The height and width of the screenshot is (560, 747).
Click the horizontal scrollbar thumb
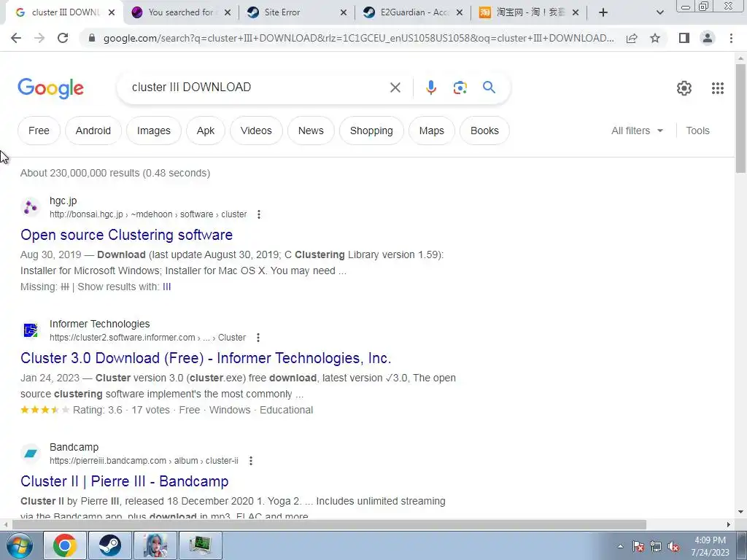[329, 525]
